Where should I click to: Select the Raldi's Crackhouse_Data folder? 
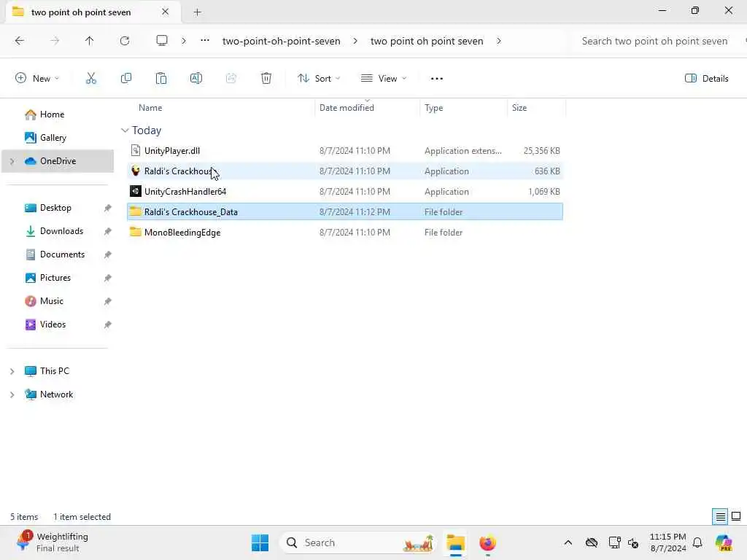coord(345,212)
